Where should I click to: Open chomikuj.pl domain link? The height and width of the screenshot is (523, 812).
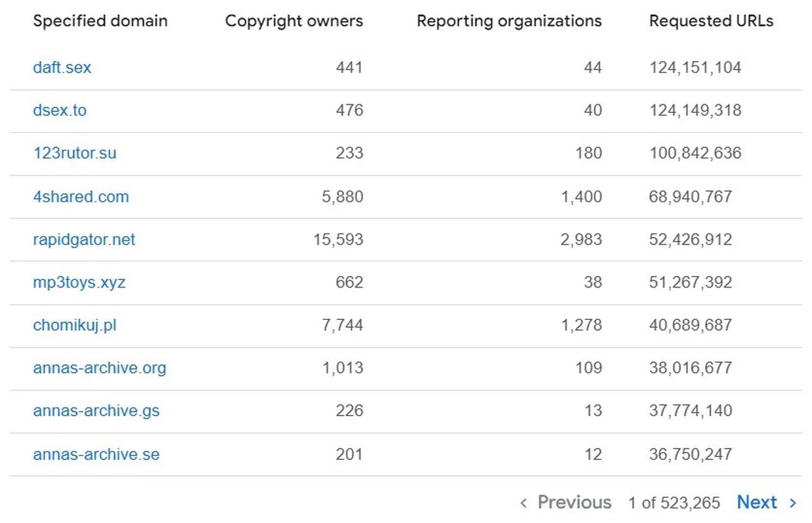coord(74,325)
